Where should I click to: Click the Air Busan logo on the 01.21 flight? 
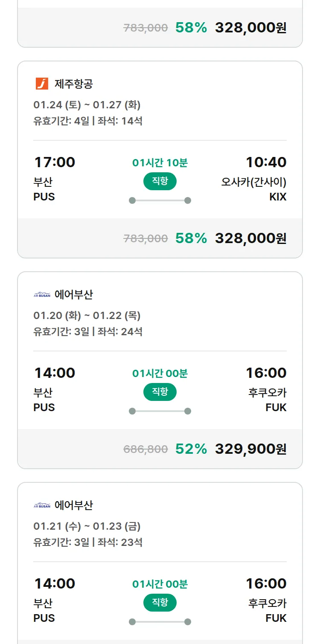point(42,505)
